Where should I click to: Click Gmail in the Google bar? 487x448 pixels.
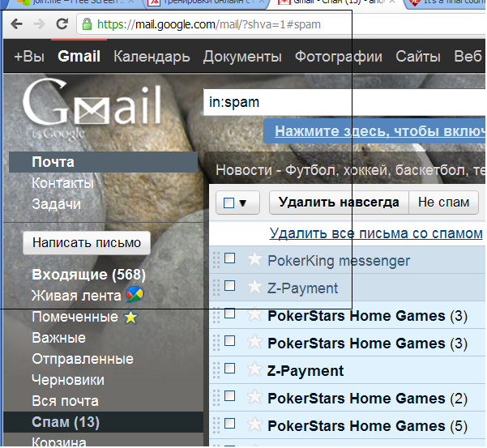79,57
